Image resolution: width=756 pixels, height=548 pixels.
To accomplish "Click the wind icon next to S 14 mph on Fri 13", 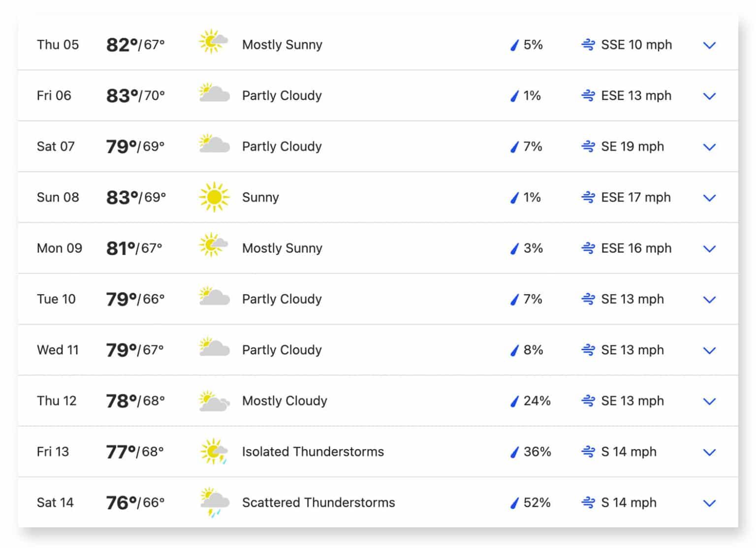I will [589, 452].
